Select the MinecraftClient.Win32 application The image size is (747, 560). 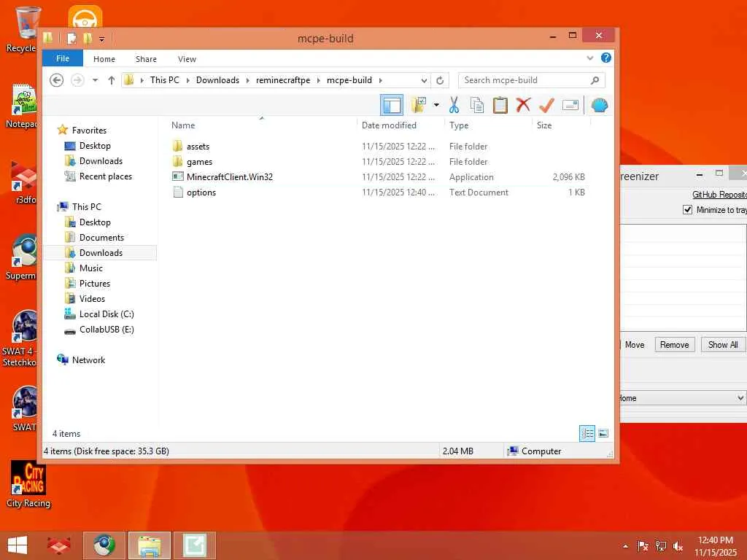pyautogui.click(x=230, y=176)
